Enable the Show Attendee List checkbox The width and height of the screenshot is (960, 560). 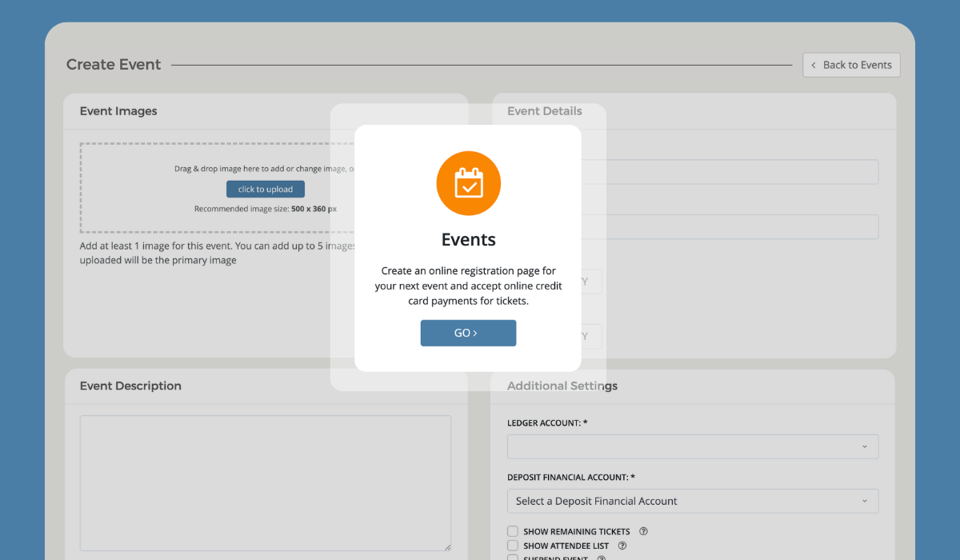tap(513, 546)
